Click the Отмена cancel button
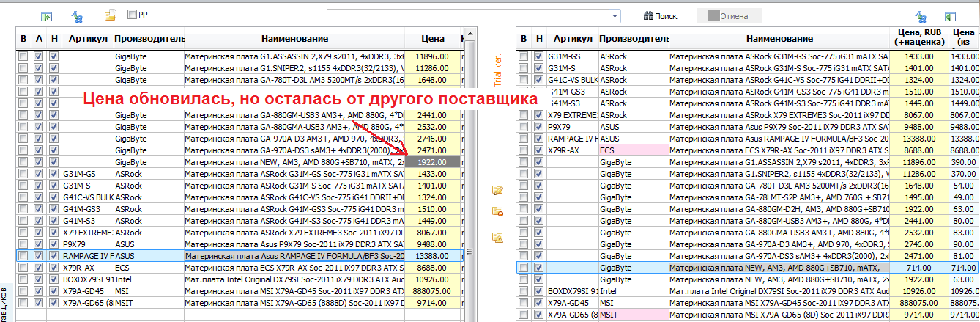This screenshot has height=322, width=980. [730, 15]
